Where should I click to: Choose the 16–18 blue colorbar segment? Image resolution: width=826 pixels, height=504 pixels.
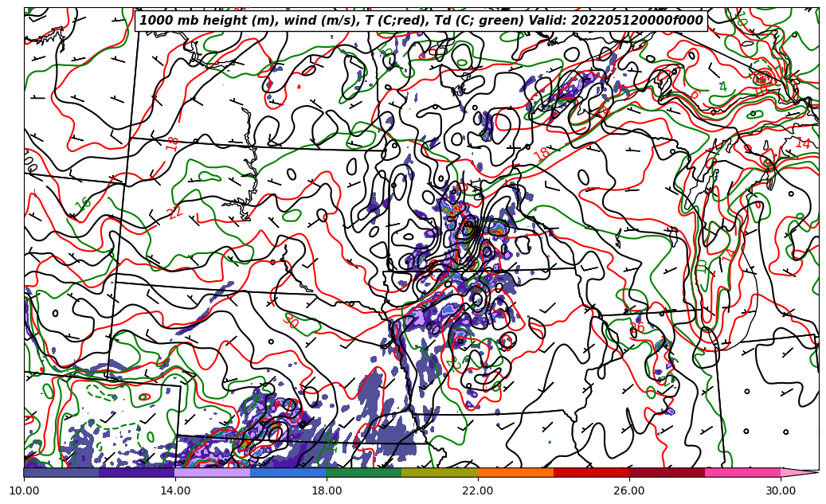pyautogui.click(x=288, y=472)
